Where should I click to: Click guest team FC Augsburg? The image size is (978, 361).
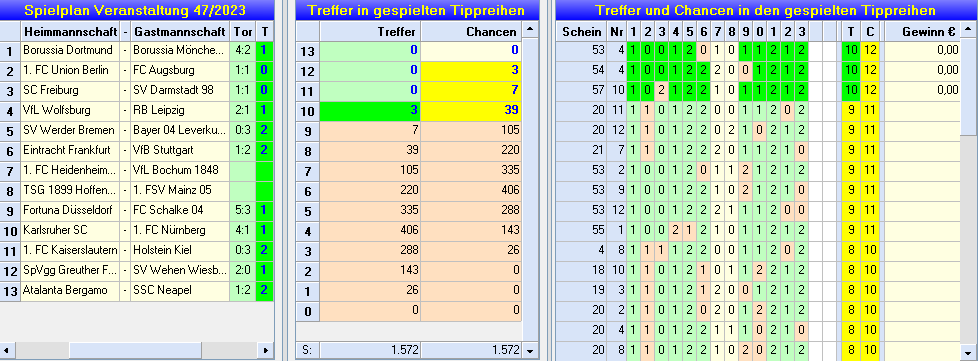pos(180,70)
